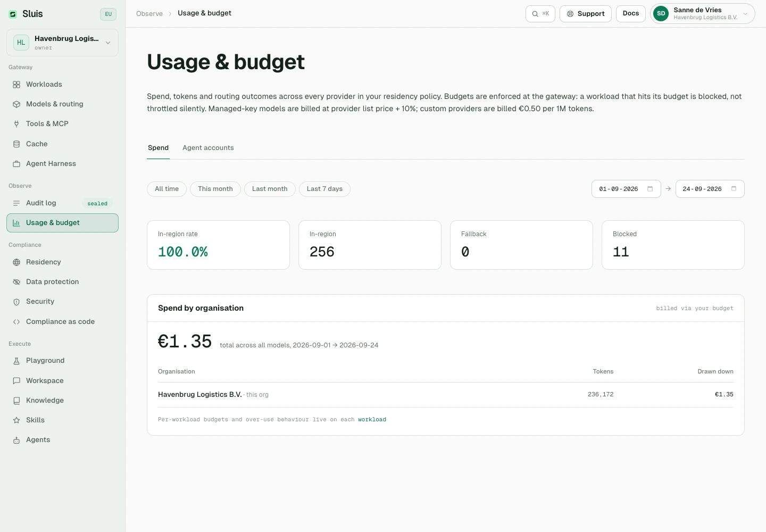Click the sealed badge on Audit log

[x=97, y=204]
